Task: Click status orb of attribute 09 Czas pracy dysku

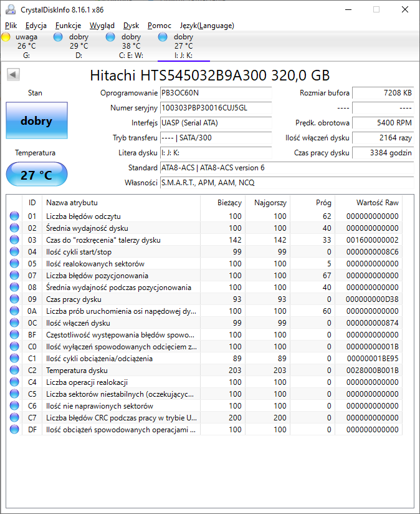Action: tap(14, 299)
